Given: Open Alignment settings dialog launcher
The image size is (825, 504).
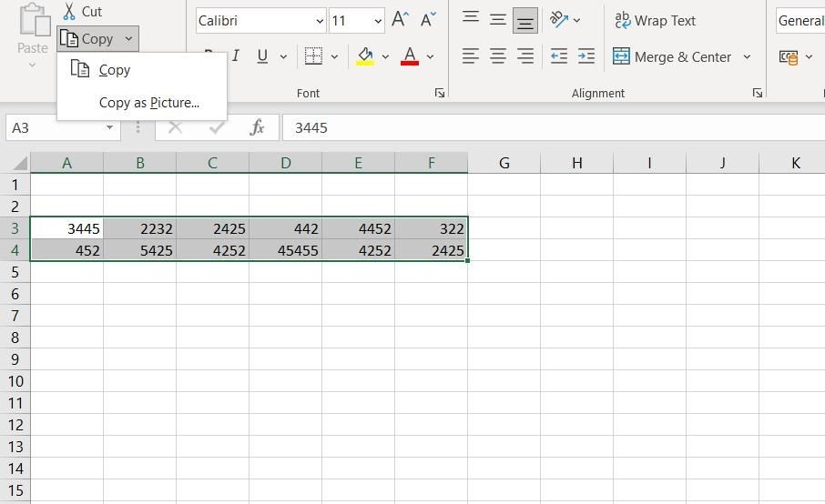Looking at the screenshot, I should pos(757,93).
